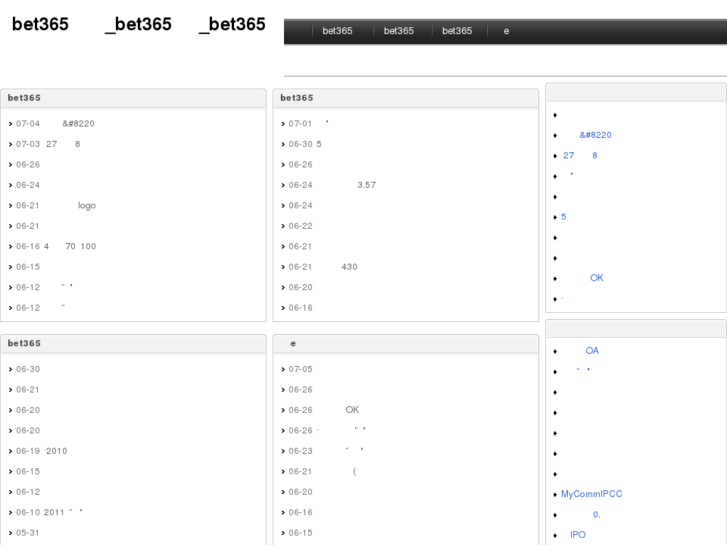Viewport: 727px width, 545px height.
Task: Click the panel heading labeled 'e'
Action: 293,344
